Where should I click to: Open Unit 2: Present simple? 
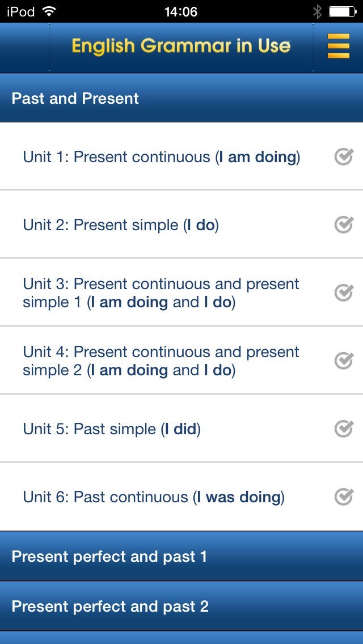(121, 225)
